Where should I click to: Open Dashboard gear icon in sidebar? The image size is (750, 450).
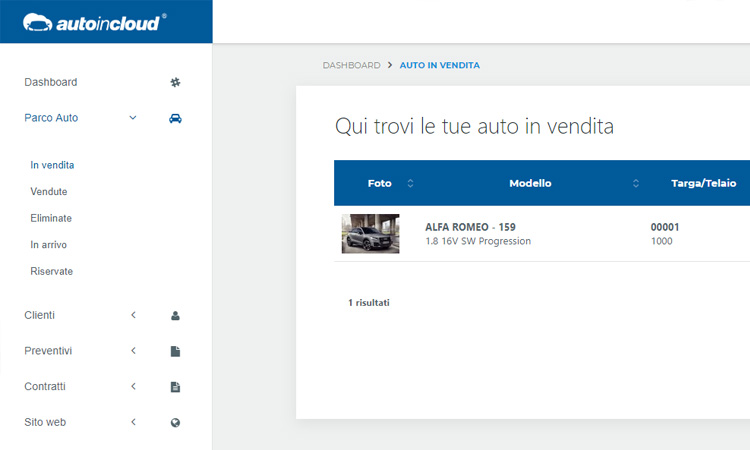[x=176, y=82]
